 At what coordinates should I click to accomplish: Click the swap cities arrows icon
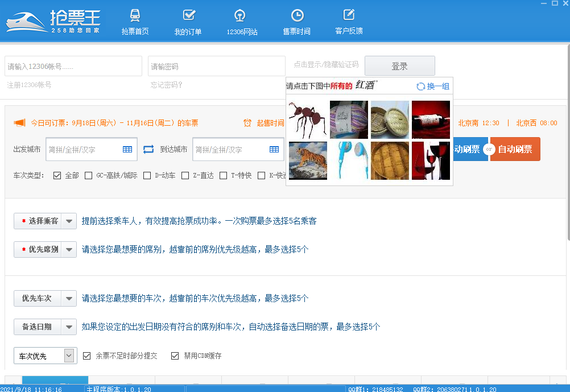pos(148,149)
